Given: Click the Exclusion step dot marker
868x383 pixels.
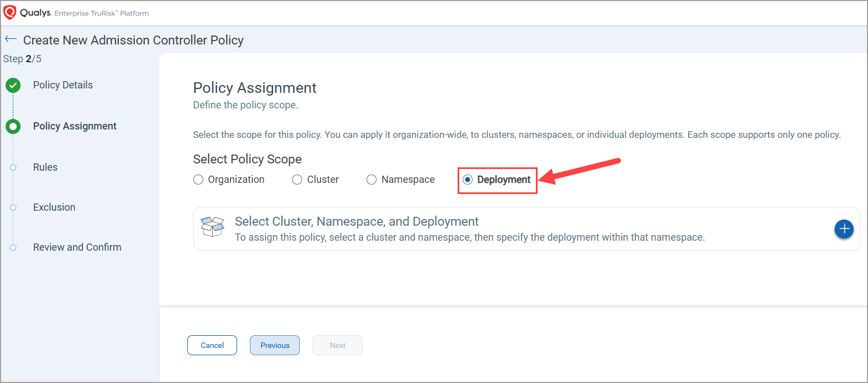Looking at the screenshot, I should point(13,207).
